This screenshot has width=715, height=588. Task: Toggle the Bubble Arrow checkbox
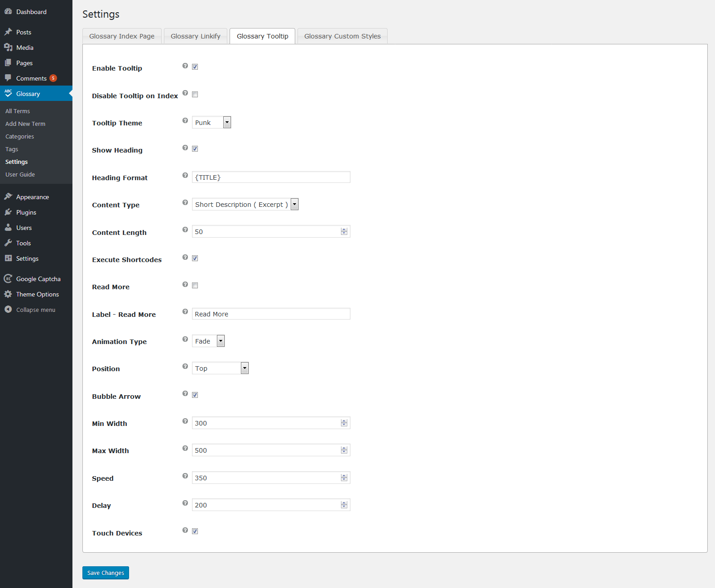tap(195, 395)
